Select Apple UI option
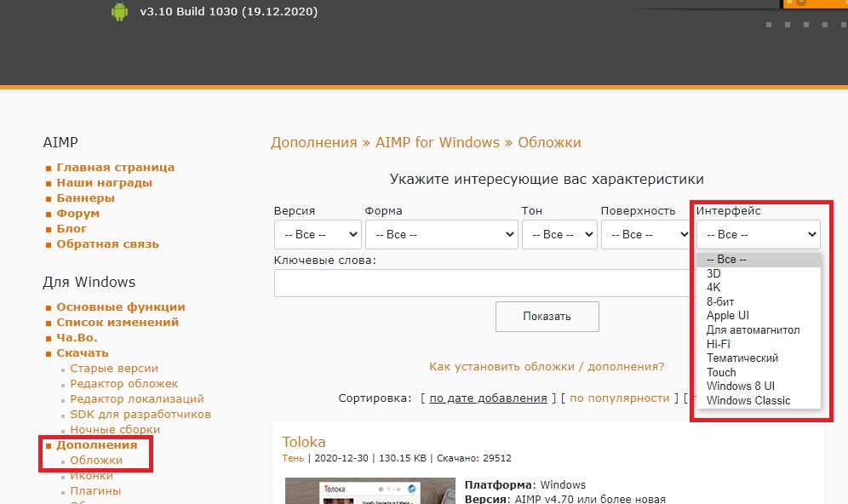 759,316
